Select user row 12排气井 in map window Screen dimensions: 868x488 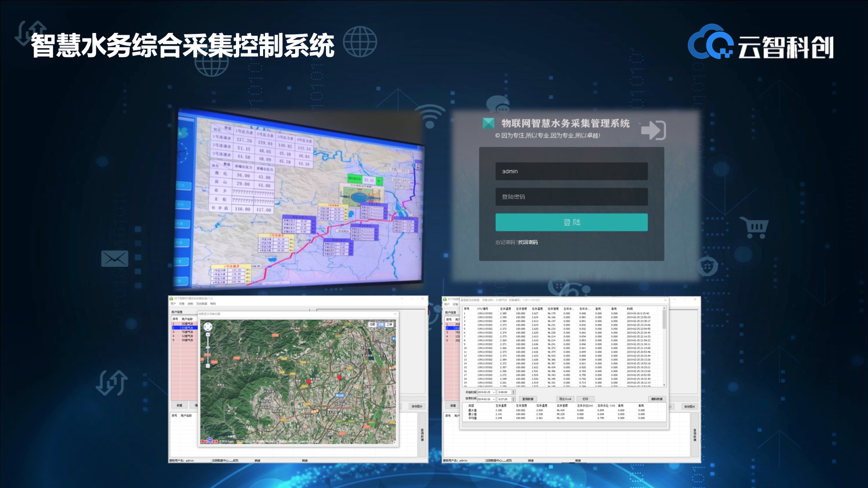tap(184, 336)
